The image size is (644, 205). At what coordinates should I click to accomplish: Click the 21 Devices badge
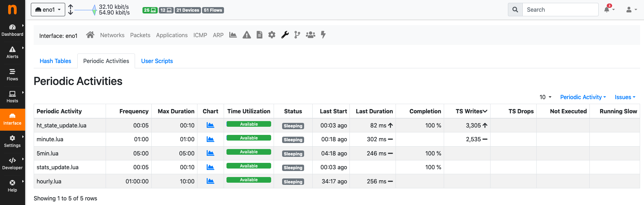coord(187,10)
